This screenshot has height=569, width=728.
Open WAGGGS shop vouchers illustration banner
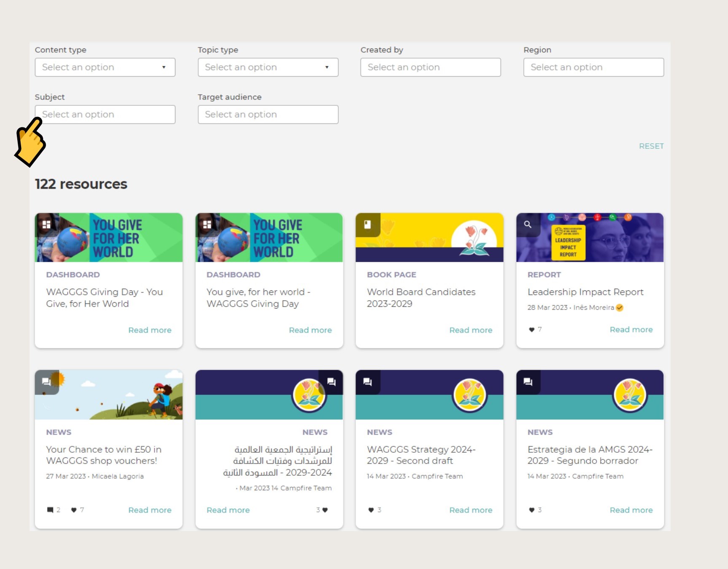tap(109, 395)
